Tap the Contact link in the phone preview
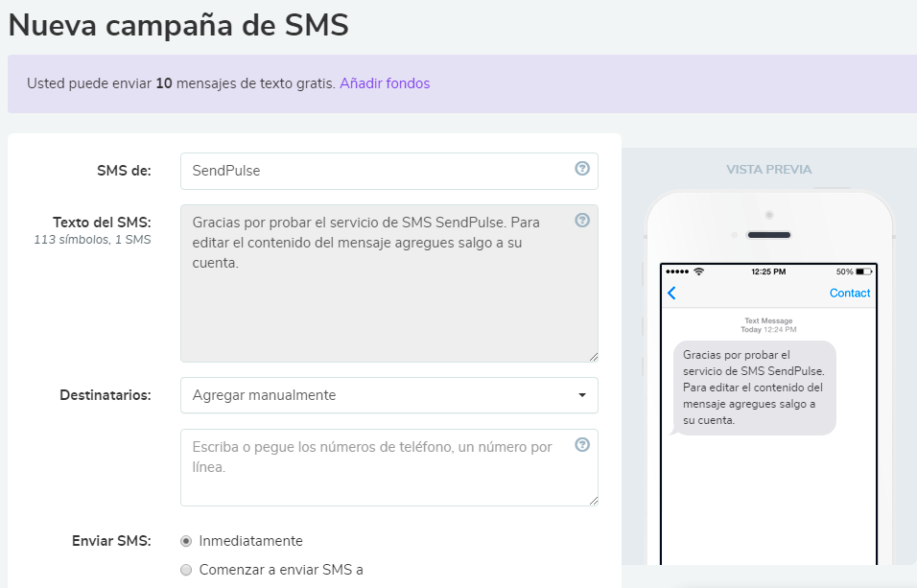 point(849,294)
